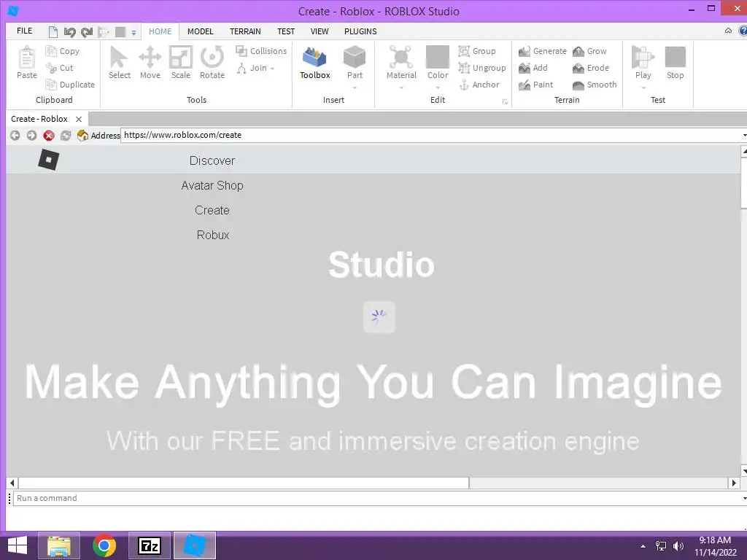
Task: Switch to the VIEW ribbon tab
Action: (320, 31)
